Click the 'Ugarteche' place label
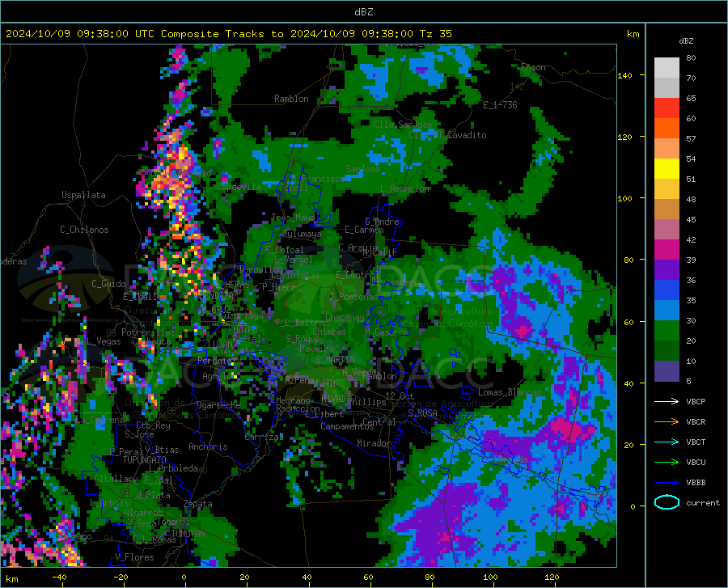The height and width of the screenshot is (588, 728). click(218, 405)
